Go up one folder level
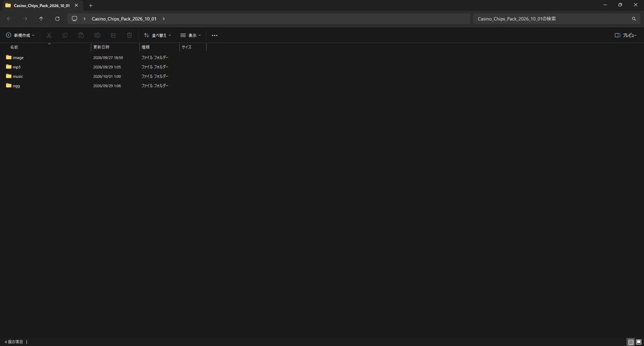This screenshot has width=644, height=346. click(41, 19)
